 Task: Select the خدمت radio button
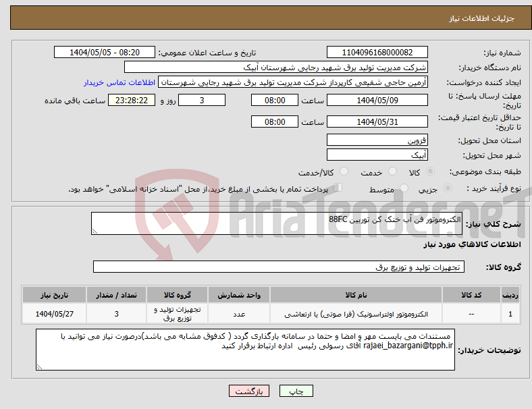(392, 171)
